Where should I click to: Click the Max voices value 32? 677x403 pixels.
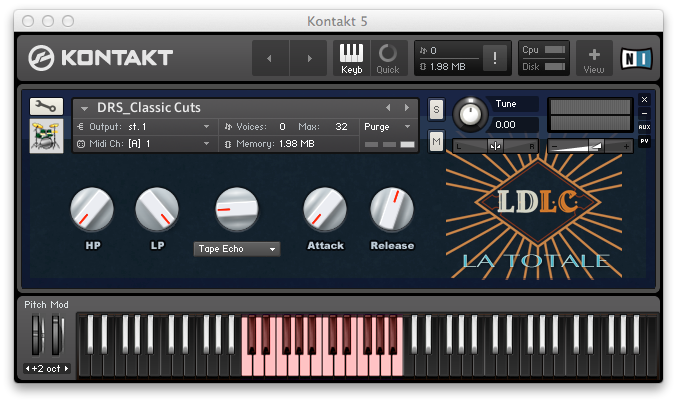click(x=341, y=127)
